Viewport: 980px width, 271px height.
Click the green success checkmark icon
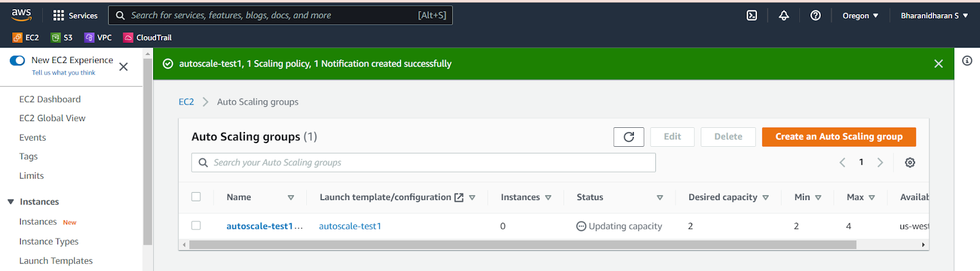(x=168, y=64)
